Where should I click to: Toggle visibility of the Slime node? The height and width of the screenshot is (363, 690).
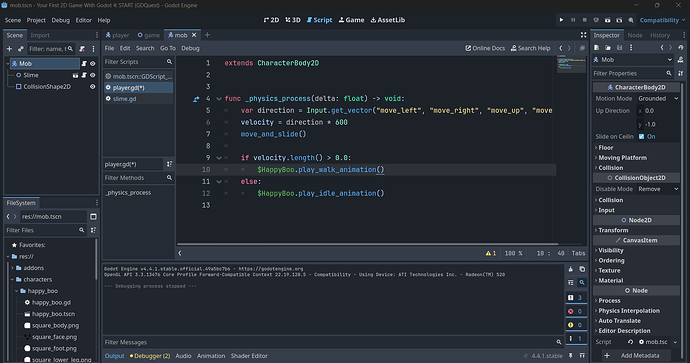[x=92, y=75]
